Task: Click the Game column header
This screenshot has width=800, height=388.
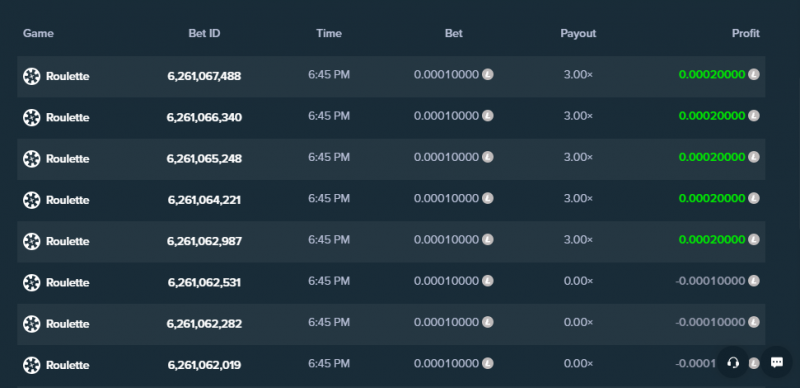Action: pyautogui.click(x=38, y=33)
